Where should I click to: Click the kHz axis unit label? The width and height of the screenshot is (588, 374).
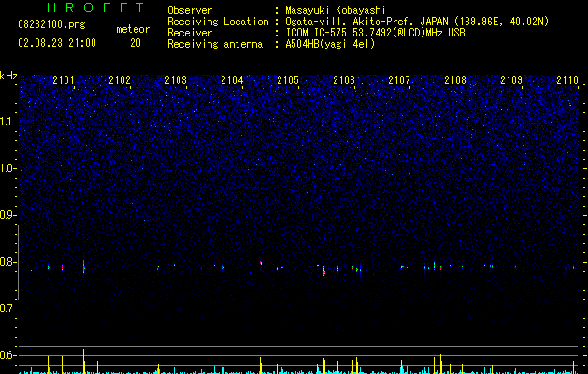[x=8, y=76]
